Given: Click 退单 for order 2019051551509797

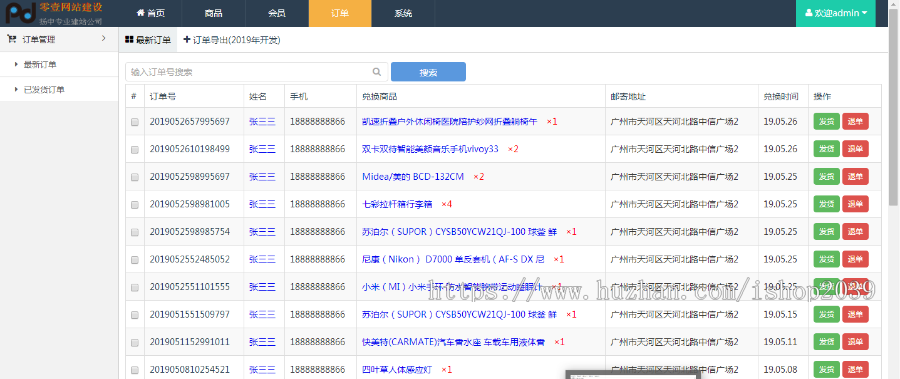Looking at the screenshot, I should [855, 314].
